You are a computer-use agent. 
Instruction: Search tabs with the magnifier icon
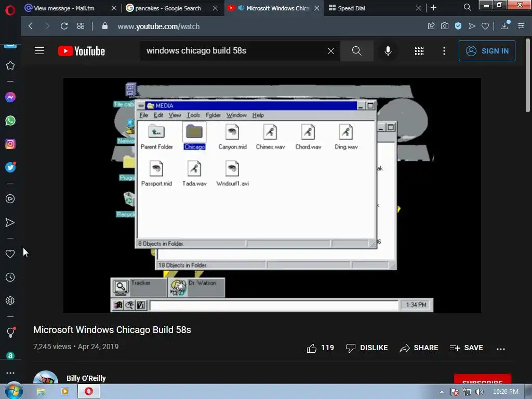tap(467, 7)
